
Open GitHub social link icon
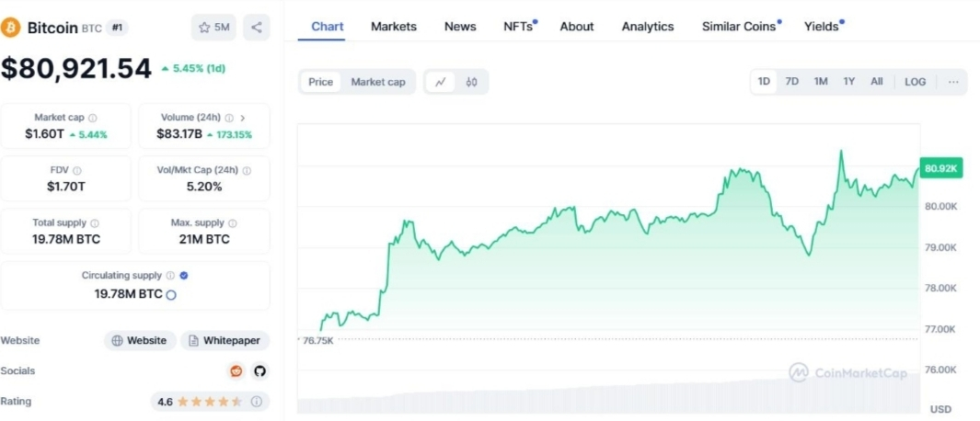(x=260, y=371)
